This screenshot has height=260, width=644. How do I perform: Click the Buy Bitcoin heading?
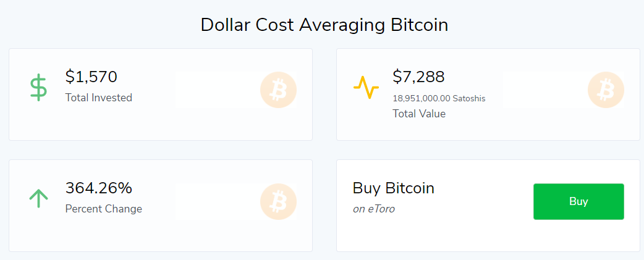point(394,188)
